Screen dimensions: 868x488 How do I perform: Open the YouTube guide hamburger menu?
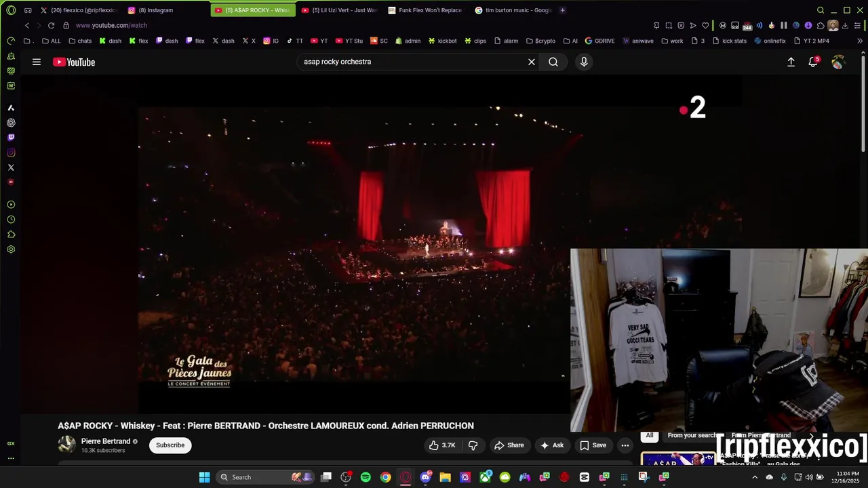pyautogui.click(x=37, y=62)
